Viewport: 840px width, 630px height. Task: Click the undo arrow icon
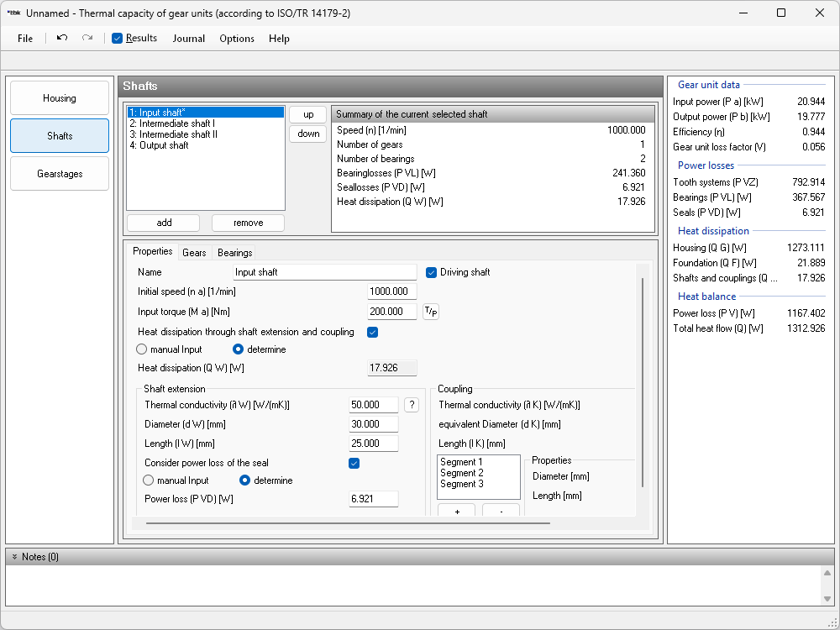click(62, 38)
